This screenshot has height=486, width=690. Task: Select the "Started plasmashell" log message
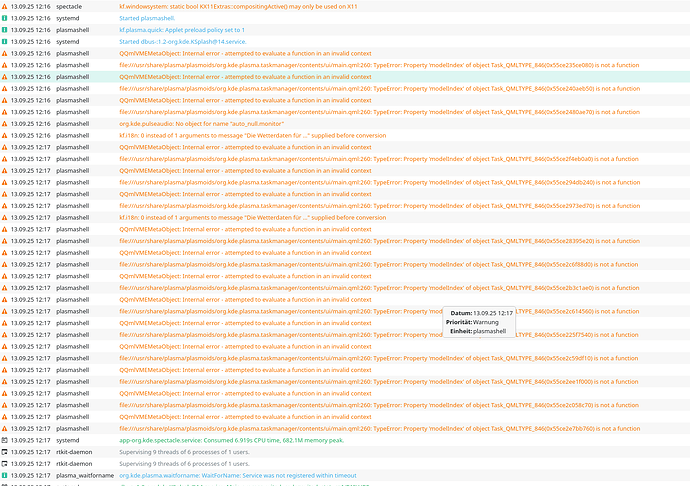(x=149, y=19)
